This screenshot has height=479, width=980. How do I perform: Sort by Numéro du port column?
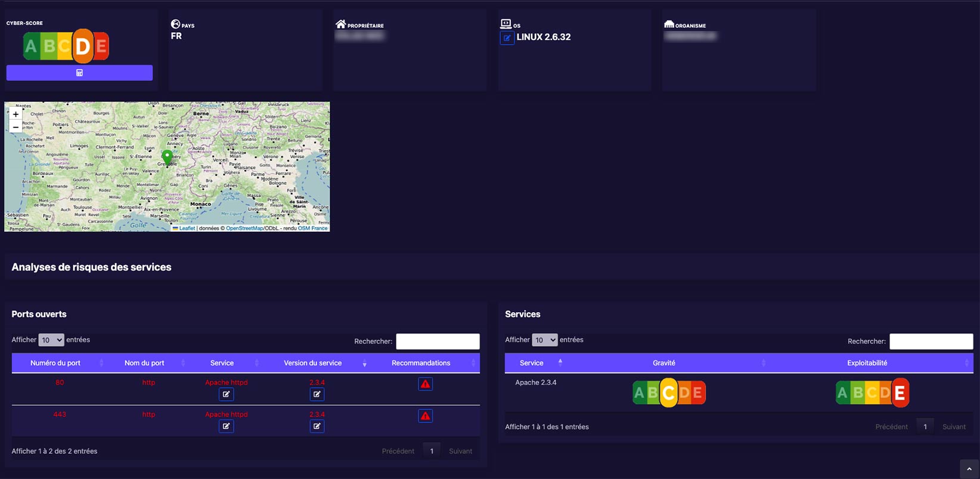(x=55, y=363)
